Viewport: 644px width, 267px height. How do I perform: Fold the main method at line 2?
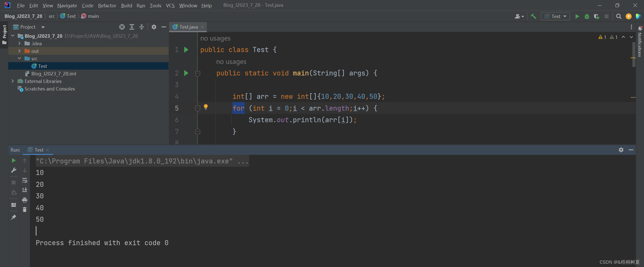(198, 73)
